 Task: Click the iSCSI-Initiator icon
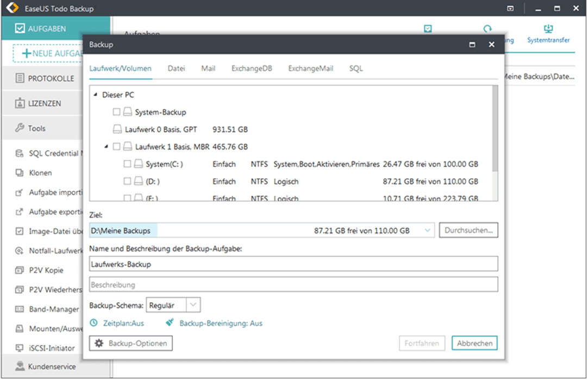pos(19,348)
